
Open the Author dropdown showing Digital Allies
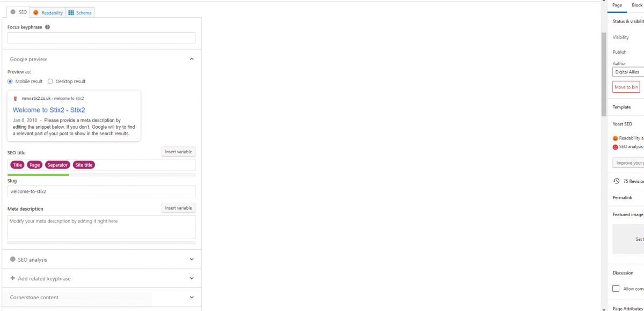pos(628,72)
